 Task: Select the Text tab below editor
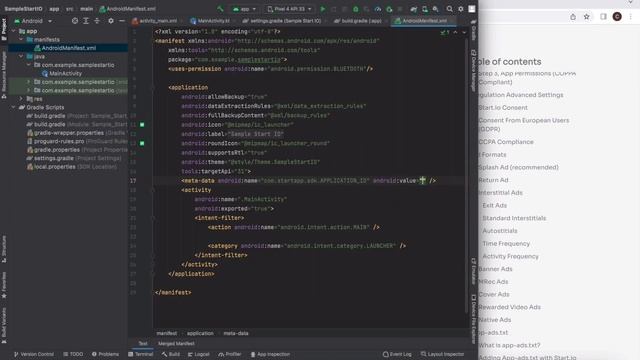coord(143,344)
